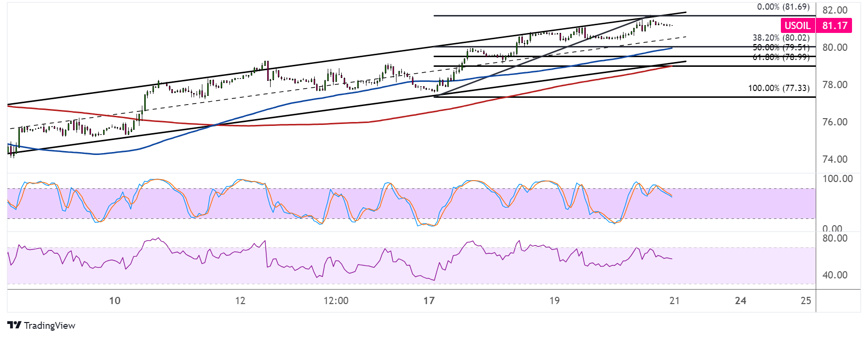Click date 12 on time axis
Screen dimensions: 868x338
point(240,301)
